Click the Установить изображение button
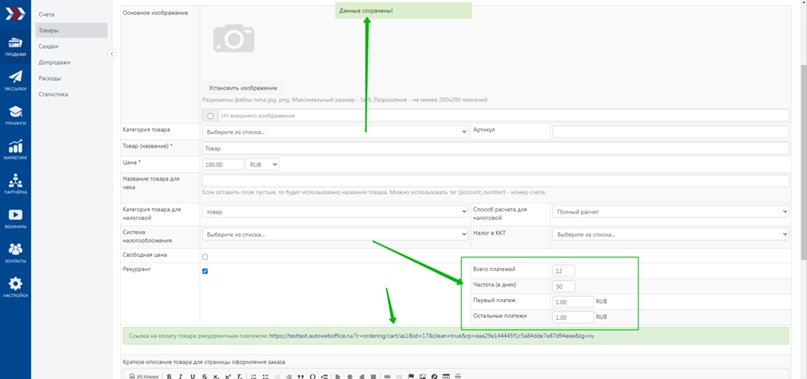This screenshot has width=807, height=379. point(242,88)
